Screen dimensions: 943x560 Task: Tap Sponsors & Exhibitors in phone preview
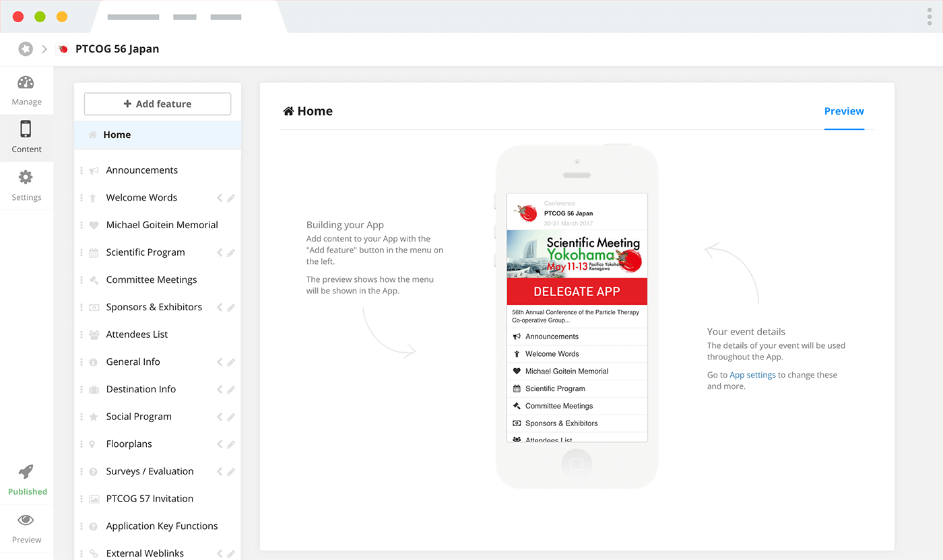pos(577,423)
